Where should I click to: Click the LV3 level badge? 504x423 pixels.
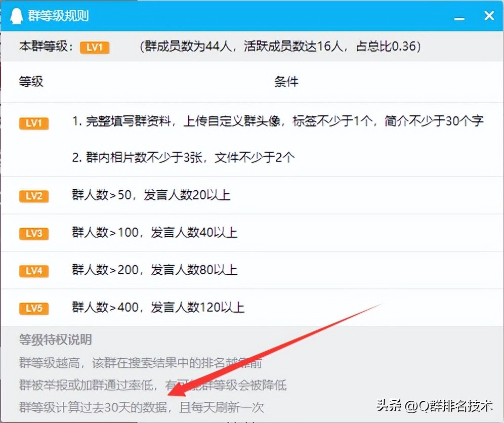33,233
